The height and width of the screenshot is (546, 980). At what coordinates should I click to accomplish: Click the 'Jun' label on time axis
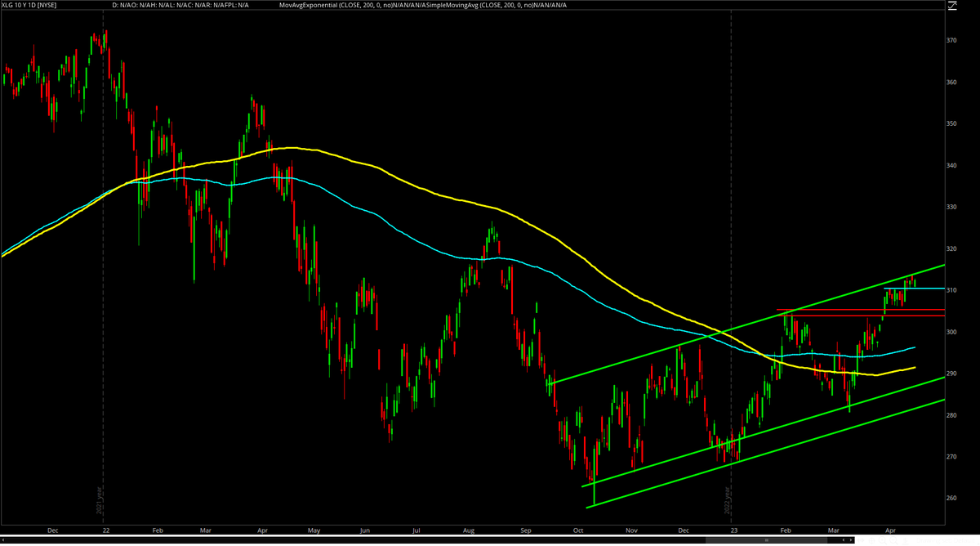click(x=365, y=530)
